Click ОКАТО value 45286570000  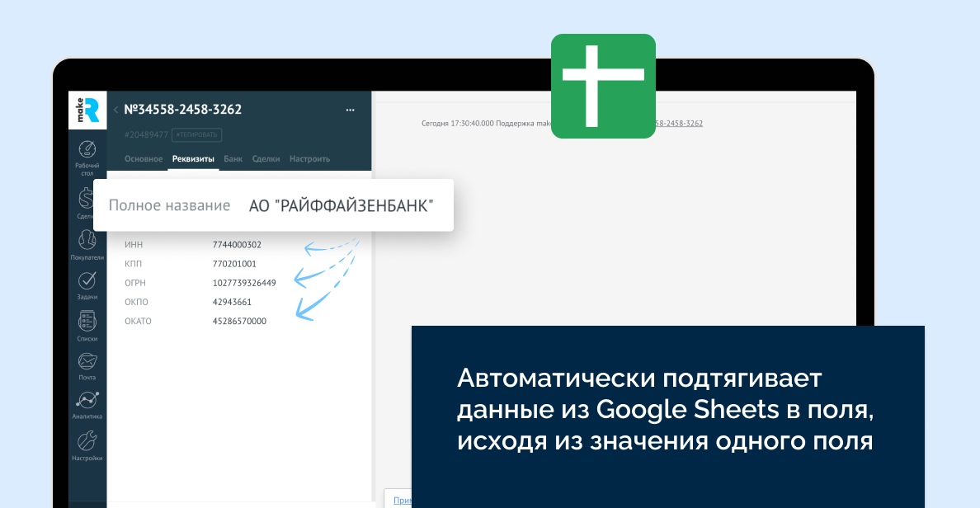tap(239, 321)
